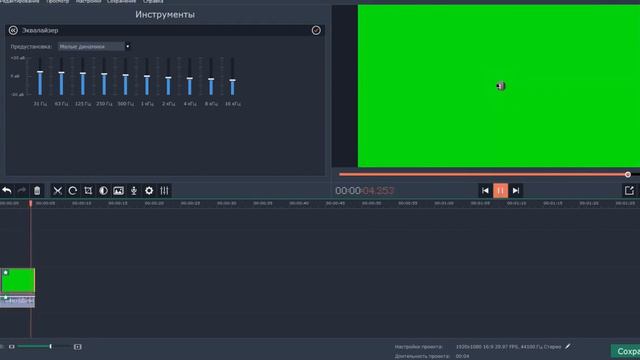Undo the last action
This screenshot has width=640, height=360.
(7, 191)
